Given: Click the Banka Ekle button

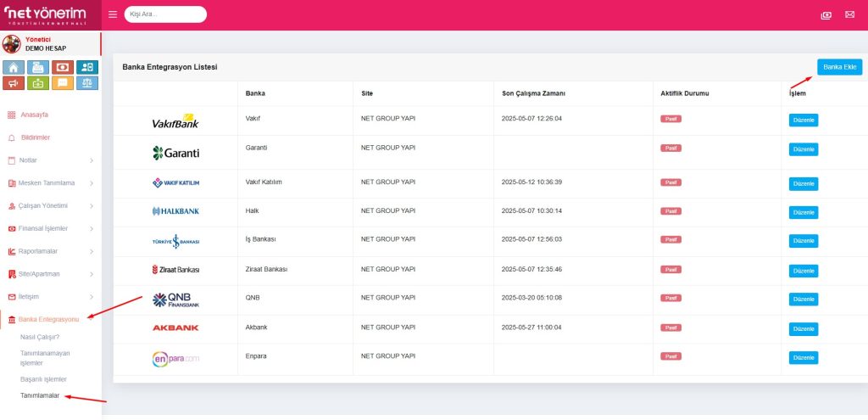Looking at the screenshot, I should (839, 67).
